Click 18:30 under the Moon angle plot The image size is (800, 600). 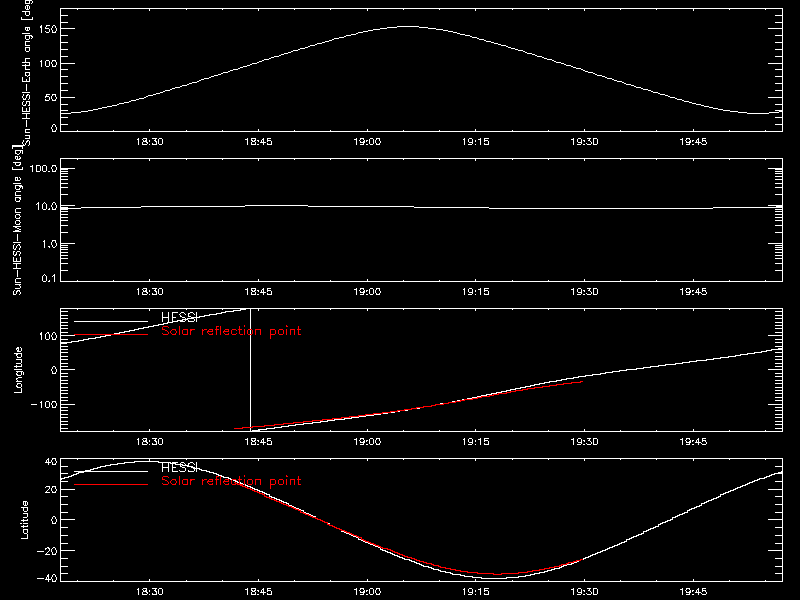point(149,292)
